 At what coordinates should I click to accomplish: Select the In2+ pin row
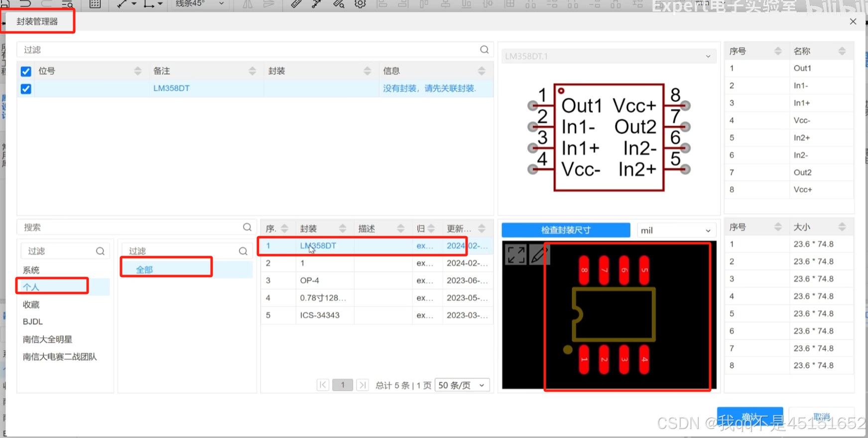tap(789, 138)
